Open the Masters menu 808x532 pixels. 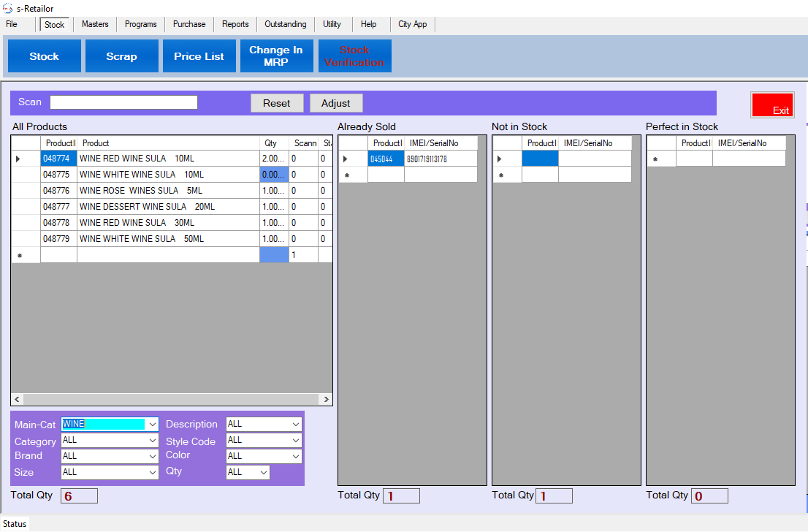[95, 24]
